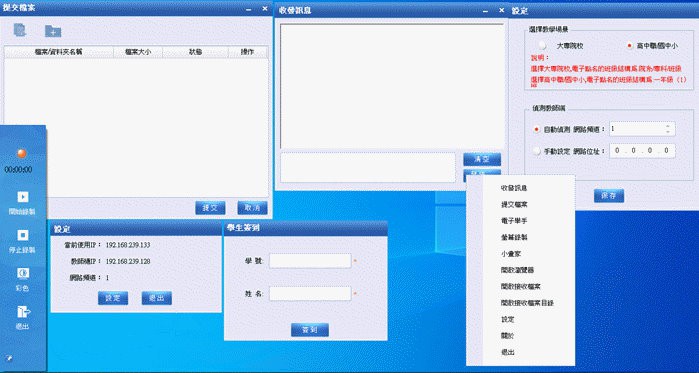Viewport: 699px width, 373px height.
Task: Click the message input box in 收發訊息
Action: pos(368,167)
